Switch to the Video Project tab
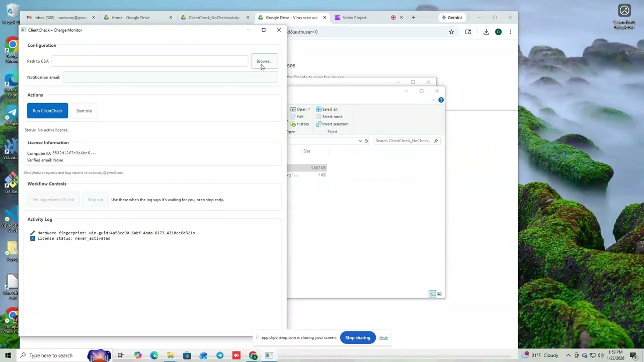Screen dimensions: 644x362 pos(355,18)
